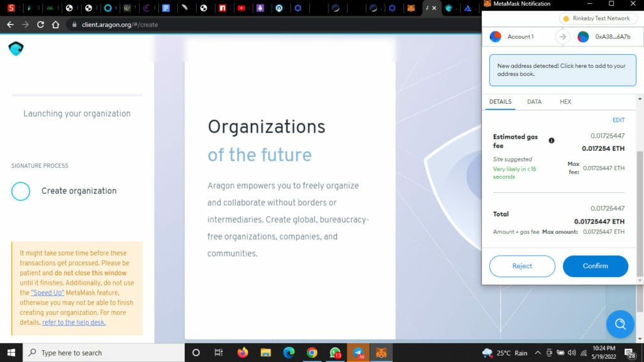This screenshot has height=362, width=644.
Task: Open MetaMask fox icon in taskbar
Action: [381, 353]
